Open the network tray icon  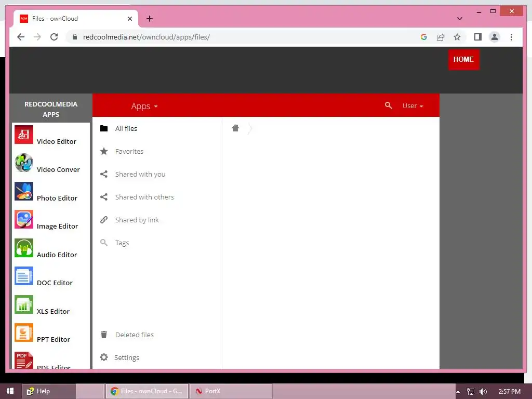[471, 392]
